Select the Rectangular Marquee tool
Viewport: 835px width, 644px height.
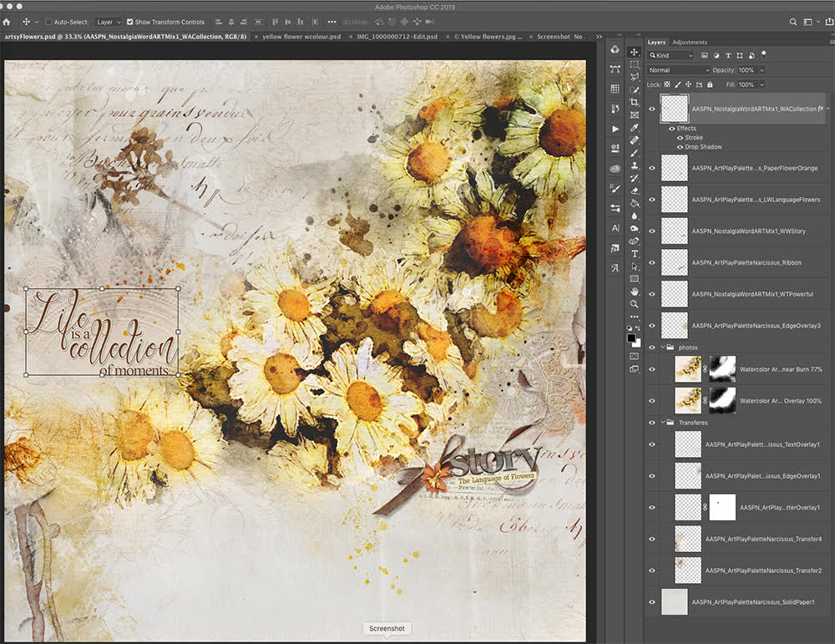tap(634, 64)
